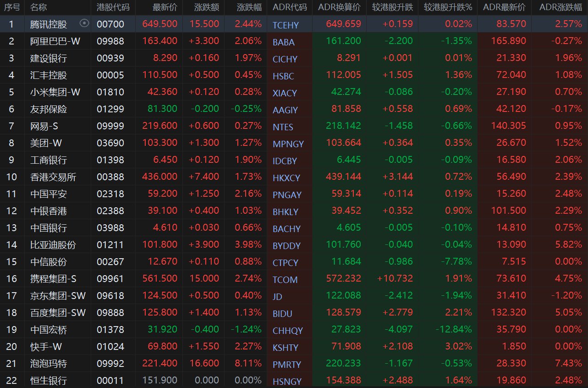Select the 腾讯控股 stock name
Image resolution: width=588 pixels, height=388 pixels.
coord(49,24)
